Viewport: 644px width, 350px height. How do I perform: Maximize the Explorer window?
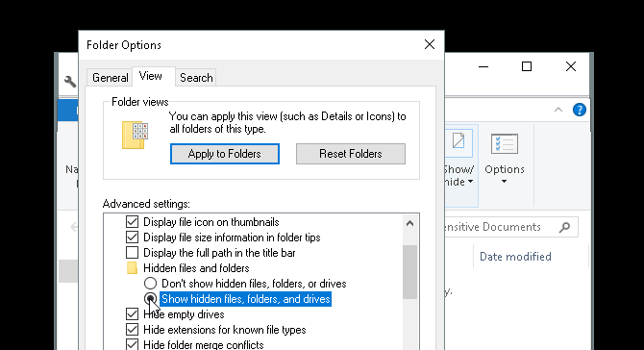pos(527,66)
